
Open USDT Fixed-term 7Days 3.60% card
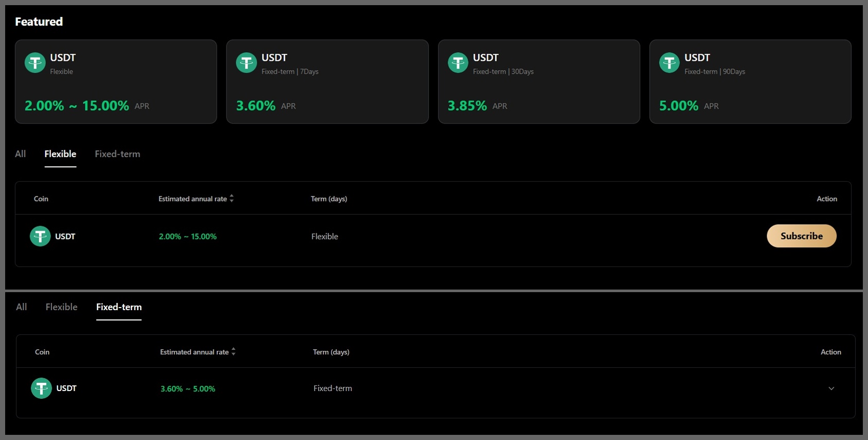[327, 81]
